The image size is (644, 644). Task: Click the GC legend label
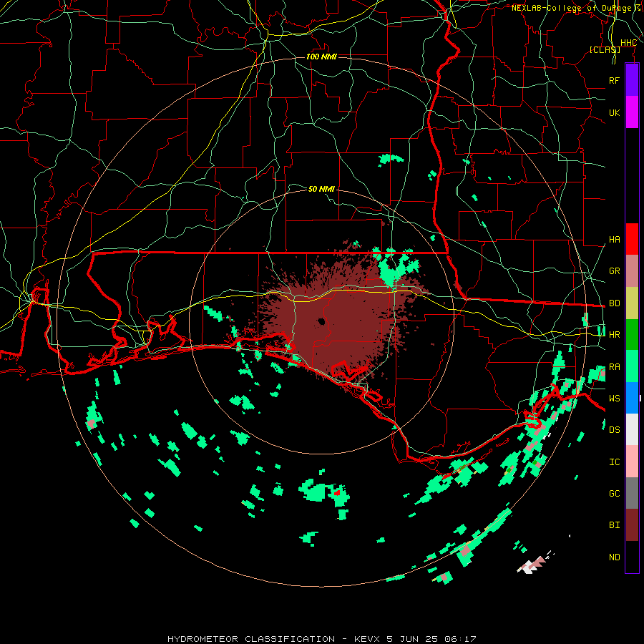click(x=614, y=494)
